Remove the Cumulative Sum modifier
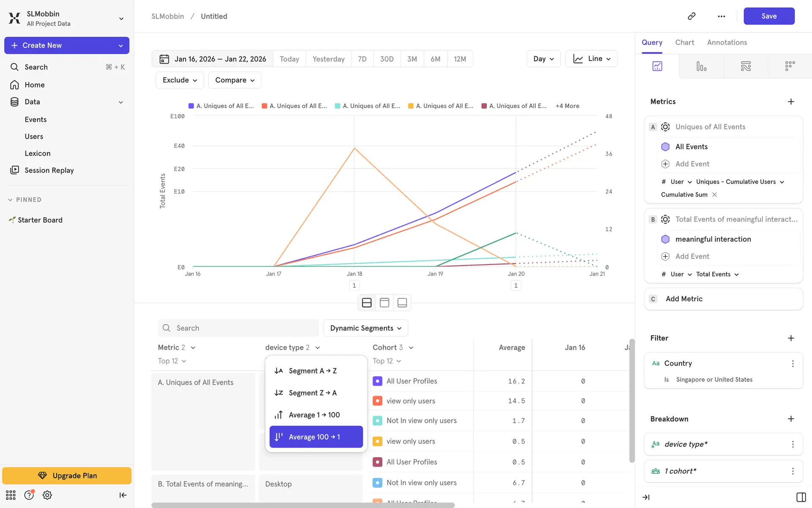Viewport: 812px width, 508px height. pyautogui.click(x=715, y=195)
